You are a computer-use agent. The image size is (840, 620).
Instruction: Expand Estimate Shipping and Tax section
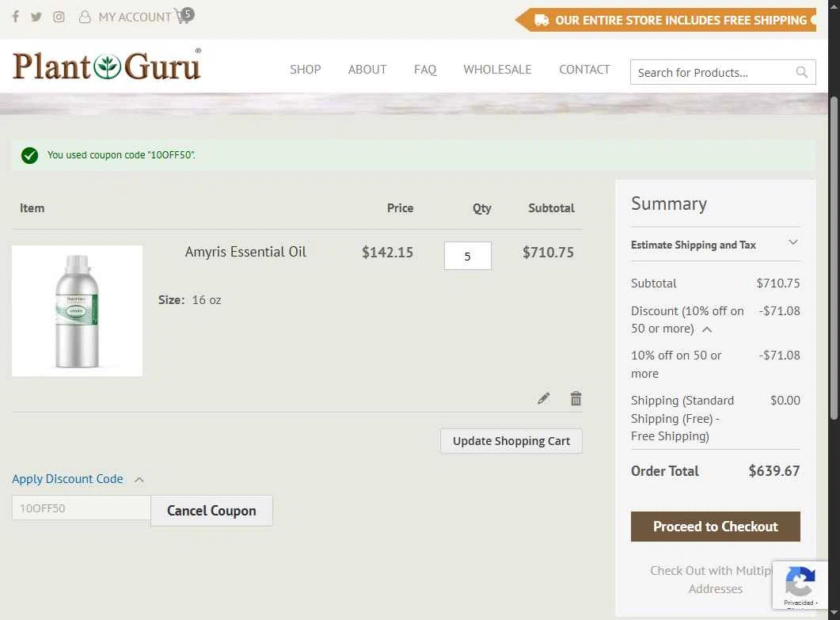coord(715,245)
